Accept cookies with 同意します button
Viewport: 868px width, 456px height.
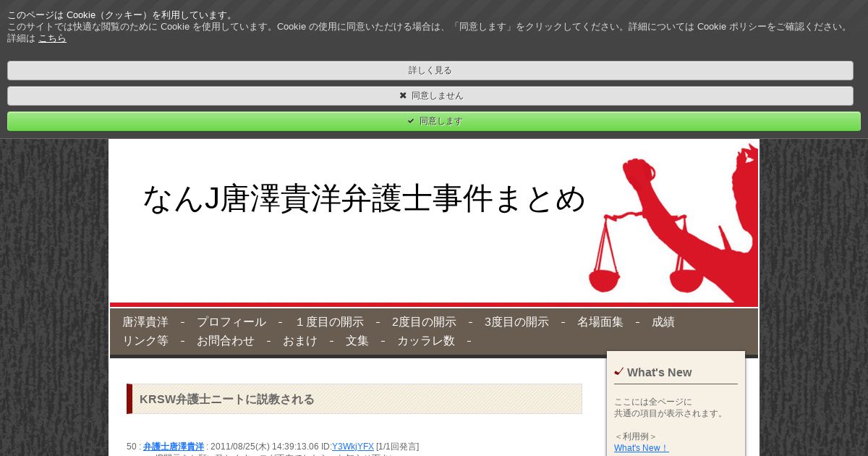434,121
